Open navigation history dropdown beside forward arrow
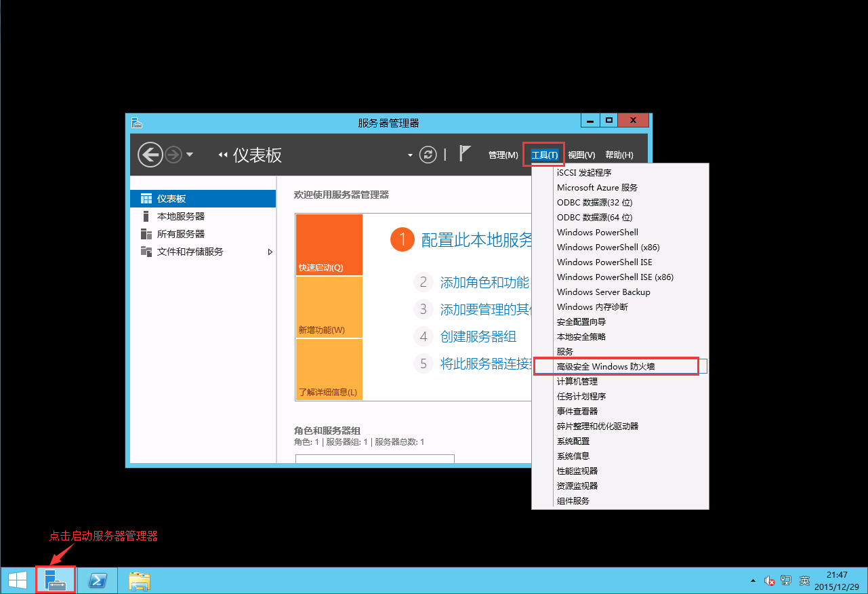Screen dimensions: 868x594 190,155
